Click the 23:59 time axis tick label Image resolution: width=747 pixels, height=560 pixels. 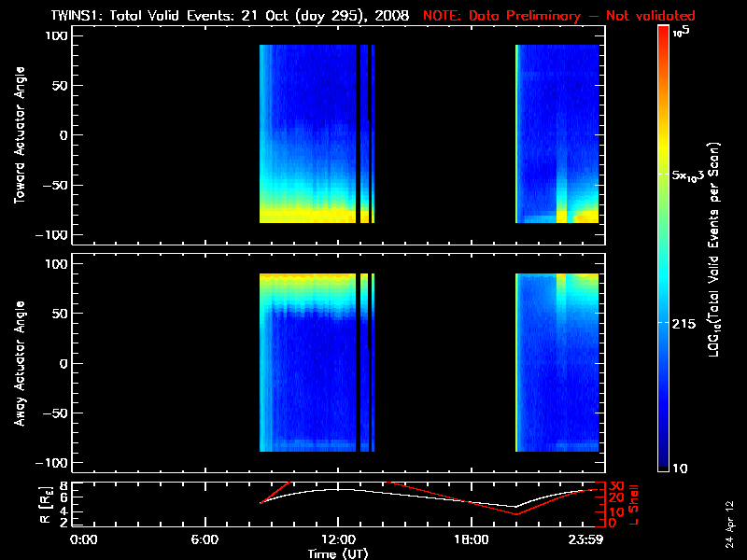coord(585,539)
